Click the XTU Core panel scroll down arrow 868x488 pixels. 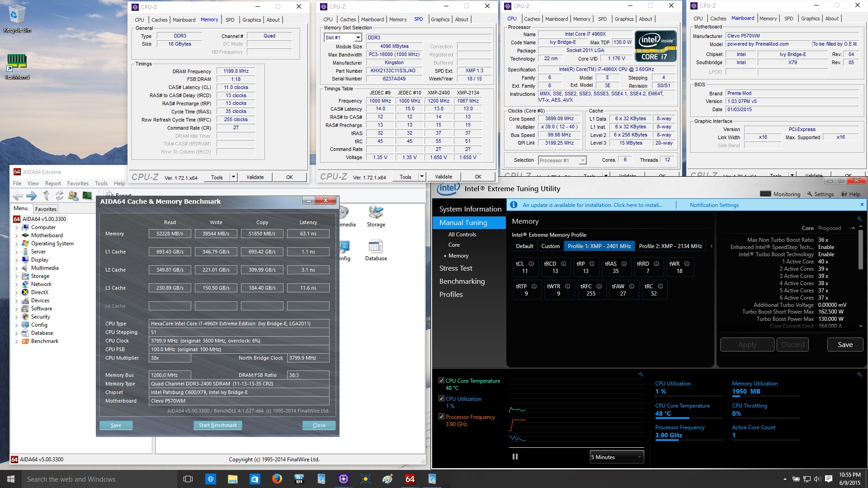860,326
